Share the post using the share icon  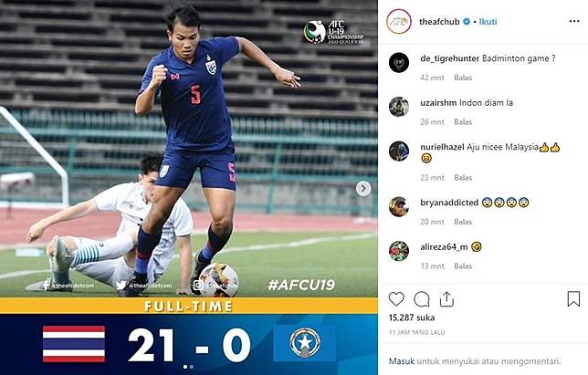pyautogui.click(x=446, y=299)
